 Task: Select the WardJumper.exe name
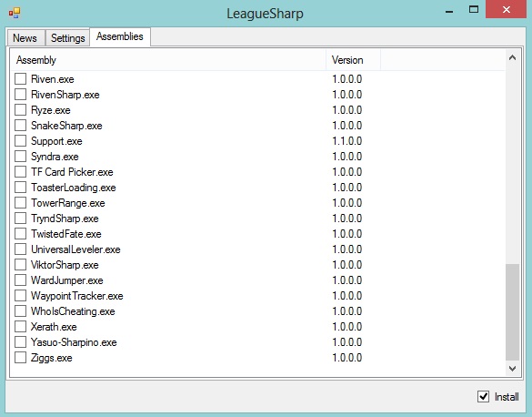tap(66, 280)
